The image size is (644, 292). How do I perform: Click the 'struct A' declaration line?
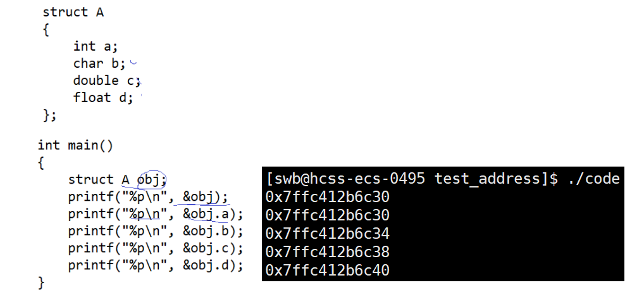pos(73,12)
